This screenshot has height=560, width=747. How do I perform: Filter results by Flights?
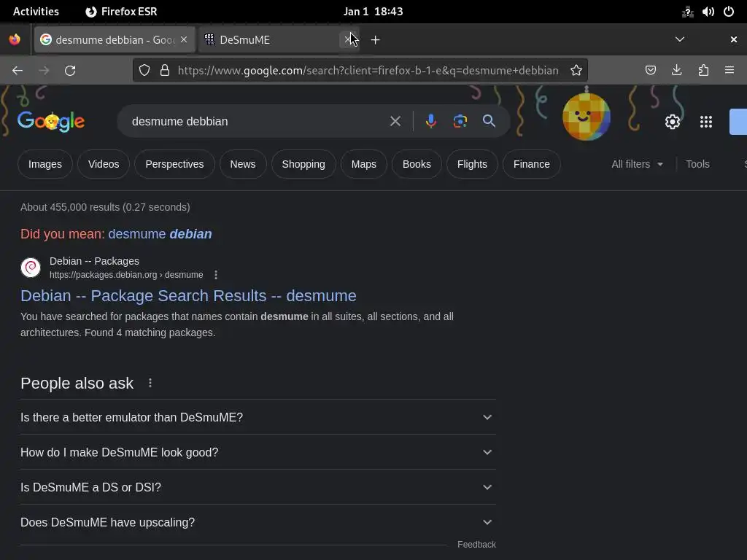(x=472, y=164)
